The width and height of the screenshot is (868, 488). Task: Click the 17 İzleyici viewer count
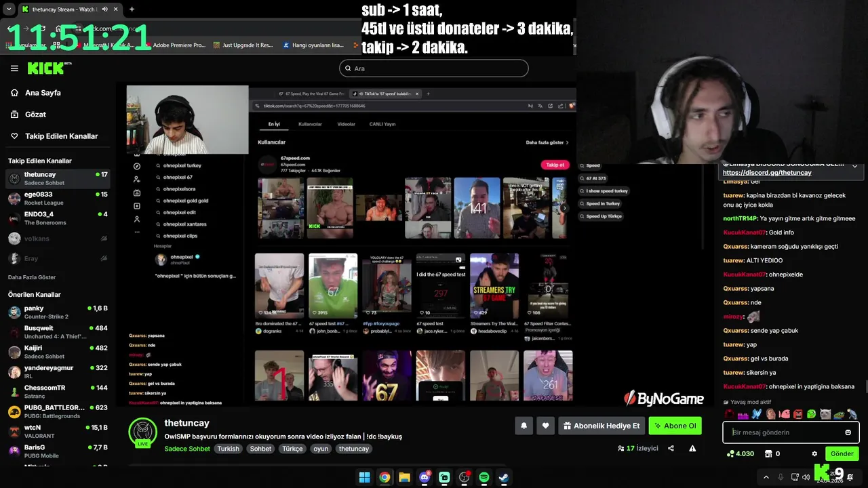(638, 448)
